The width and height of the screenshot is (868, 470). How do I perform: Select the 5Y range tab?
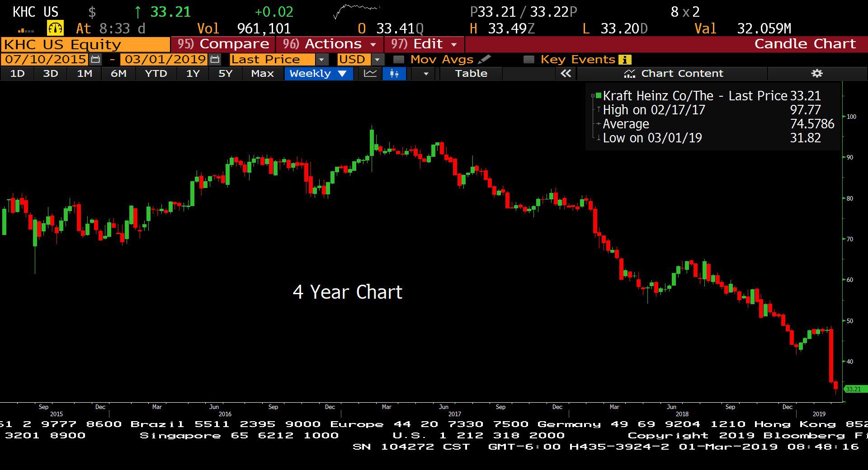tap(225, 74)
